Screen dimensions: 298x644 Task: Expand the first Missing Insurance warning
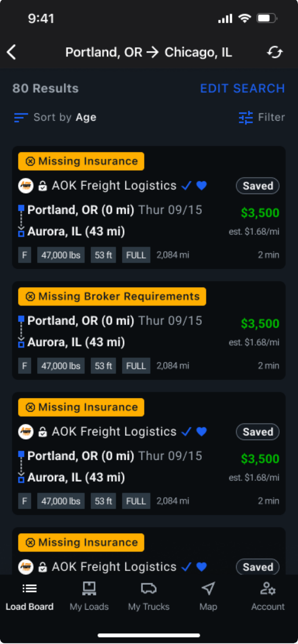point(81,161)
